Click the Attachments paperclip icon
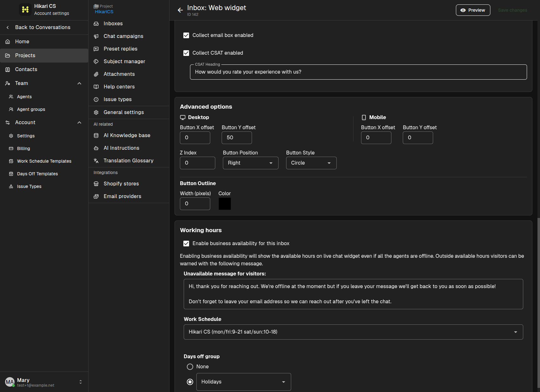The width and height of the screenshot is (540, 392). click(x=96, y=74)
